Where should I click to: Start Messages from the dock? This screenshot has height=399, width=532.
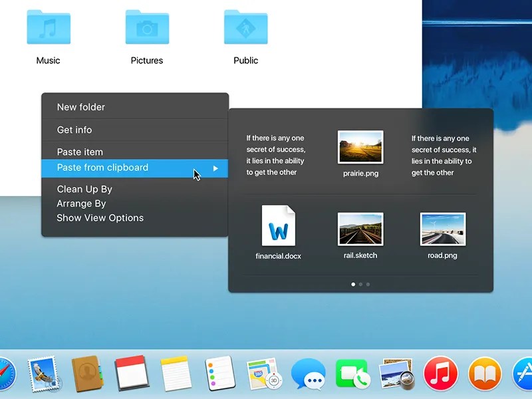pyautogui.click(x=308, y=374)
